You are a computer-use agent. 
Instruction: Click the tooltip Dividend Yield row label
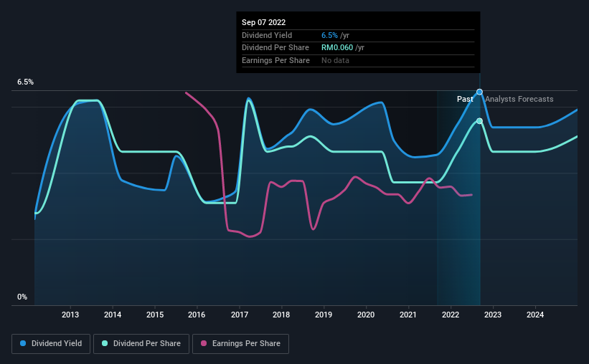pyautogui.click(x=267, y=35)
